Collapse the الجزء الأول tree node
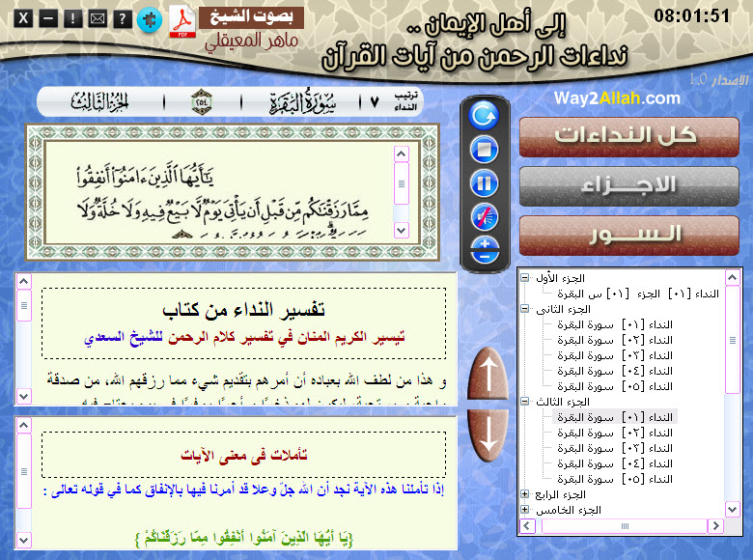This screenshot has height=560, width=753. pyautogui.click(x=525, y=278)
